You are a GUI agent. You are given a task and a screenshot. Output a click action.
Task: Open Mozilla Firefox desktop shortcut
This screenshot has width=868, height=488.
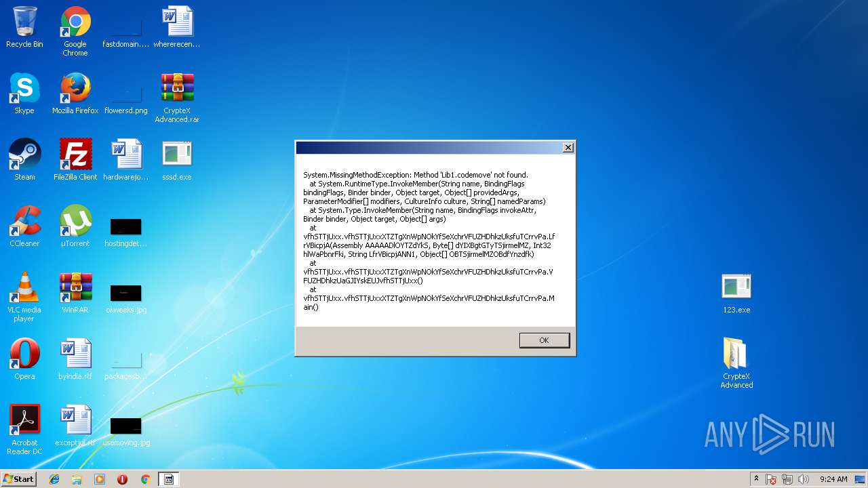[75, 94]
